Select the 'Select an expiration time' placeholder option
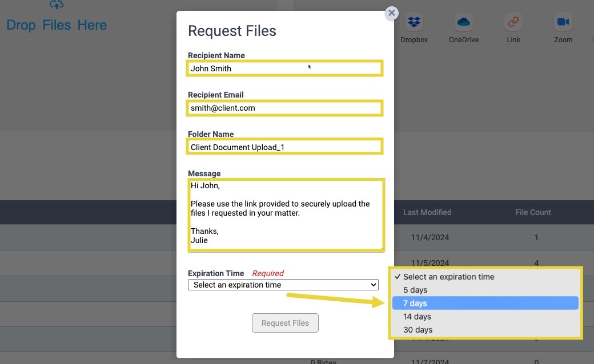The image size is (594, 364). pyautogui.click(x=448, y=277)
